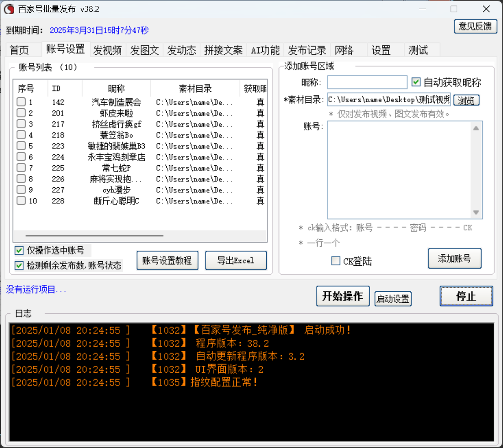Select the checkbox for cyh漫步
Screen dimensions: 503x448
pos(21,190)
